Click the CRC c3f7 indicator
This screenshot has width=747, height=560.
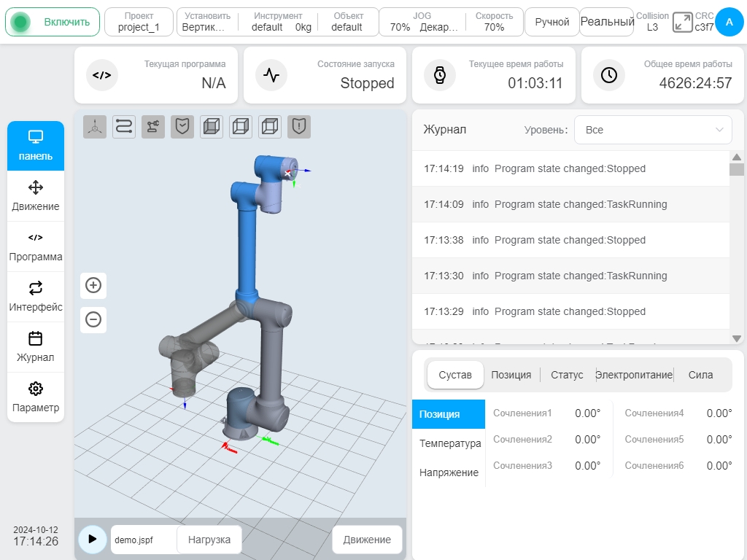704,22
